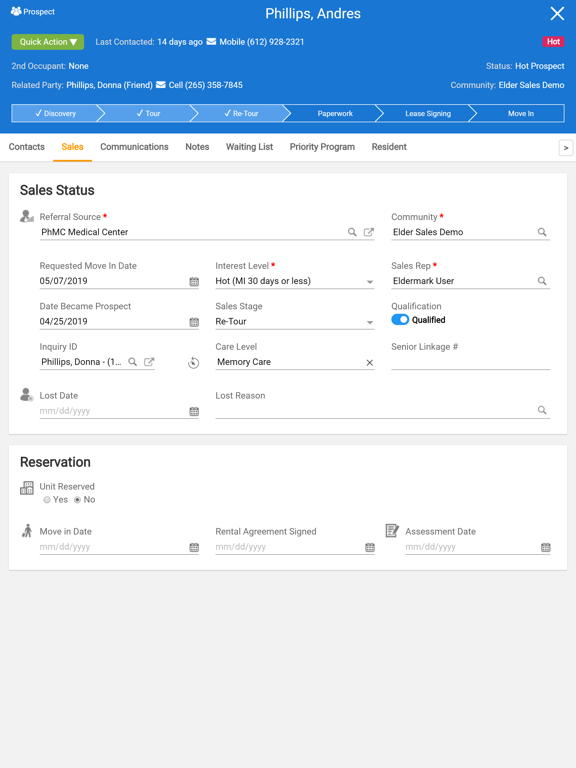
Task: Click the Discovery pipeline stage
Action: [x=55, y=113]
